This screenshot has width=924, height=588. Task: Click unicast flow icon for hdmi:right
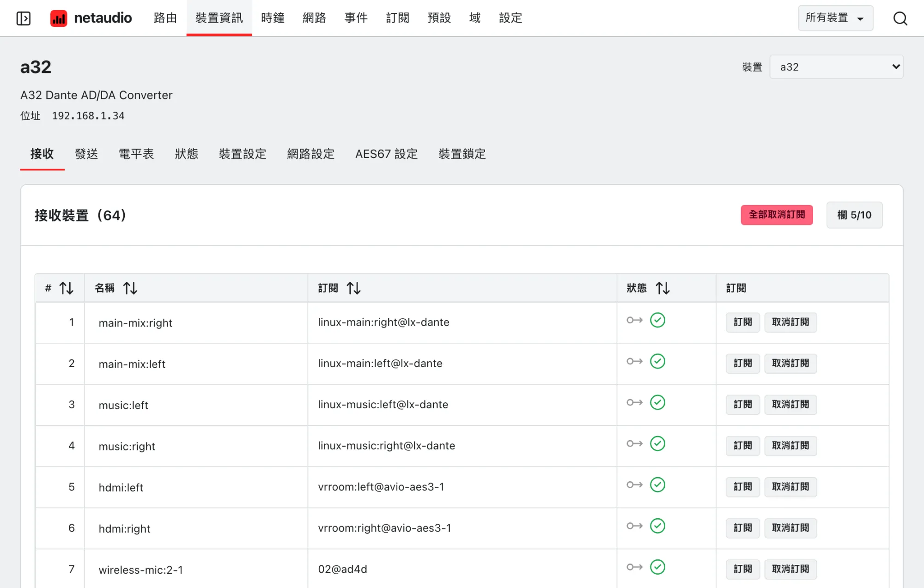(635, 526)
